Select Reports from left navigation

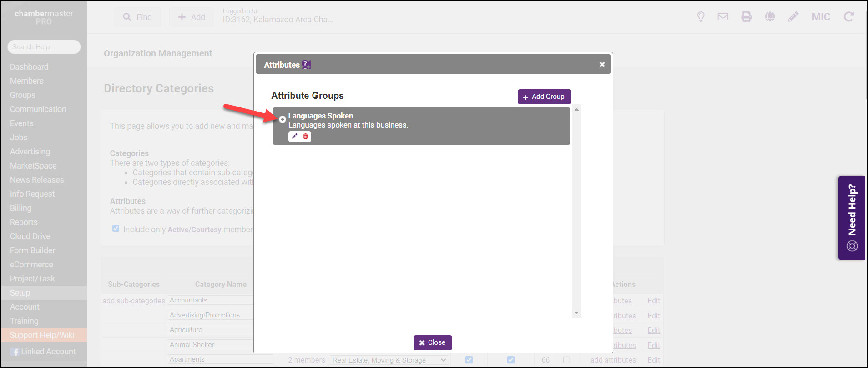[x=24, y=222]
